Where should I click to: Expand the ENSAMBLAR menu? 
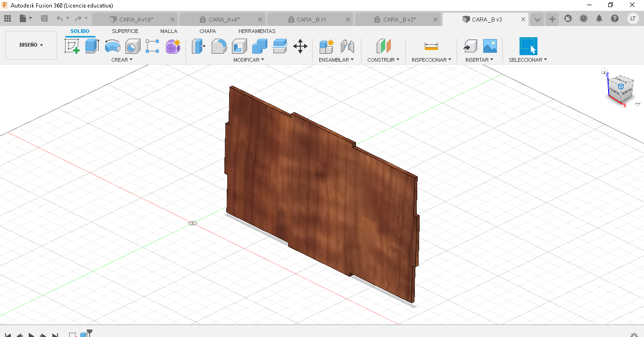pos(336,60)
